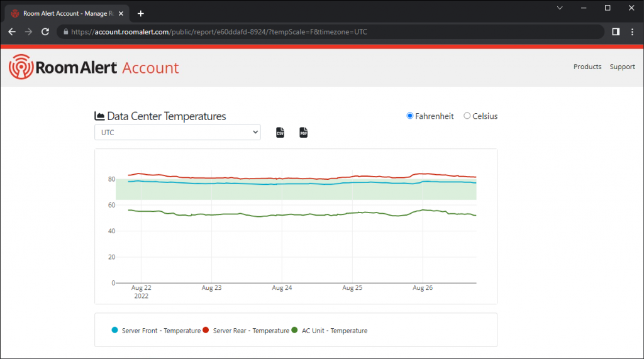Download the report as CSV
Image resolution: width=644 pixels, height=359 pixels.
click(x=280, y=133)
